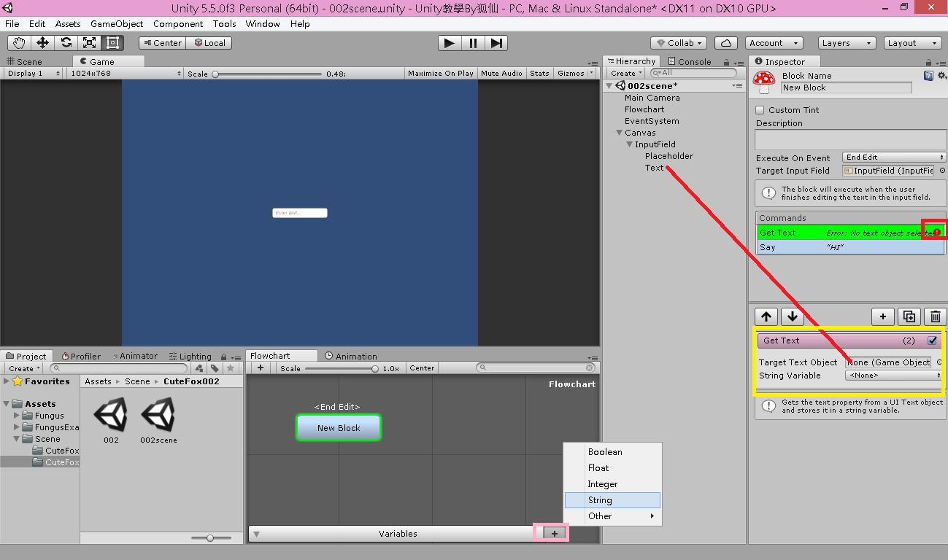Click Target Input Field object picker
The image size is (948, 560).
(x=942, y=171)
